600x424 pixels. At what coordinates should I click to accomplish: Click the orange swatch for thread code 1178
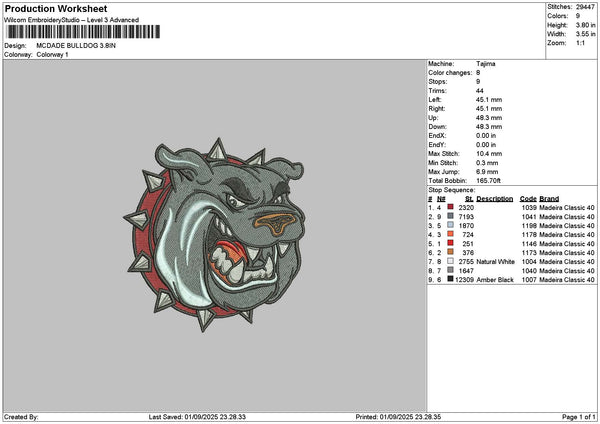pos(450,234)
